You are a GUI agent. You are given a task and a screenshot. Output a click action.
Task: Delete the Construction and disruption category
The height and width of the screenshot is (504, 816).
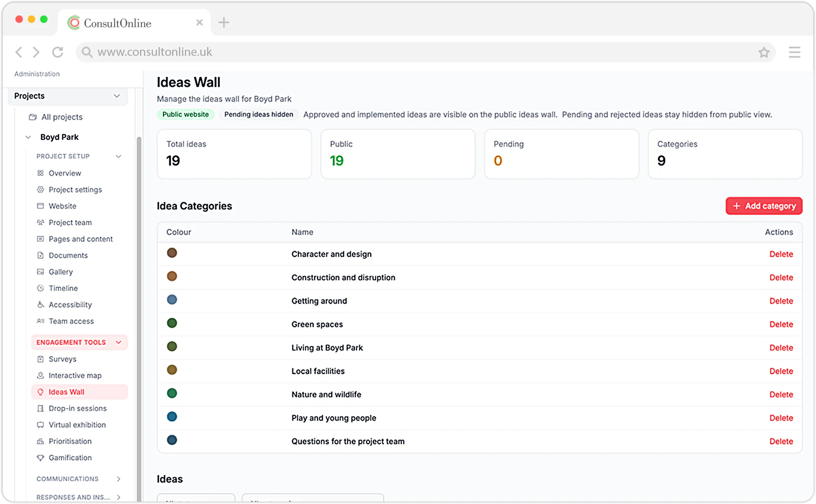pyautogui.click(x=781, y=278)
